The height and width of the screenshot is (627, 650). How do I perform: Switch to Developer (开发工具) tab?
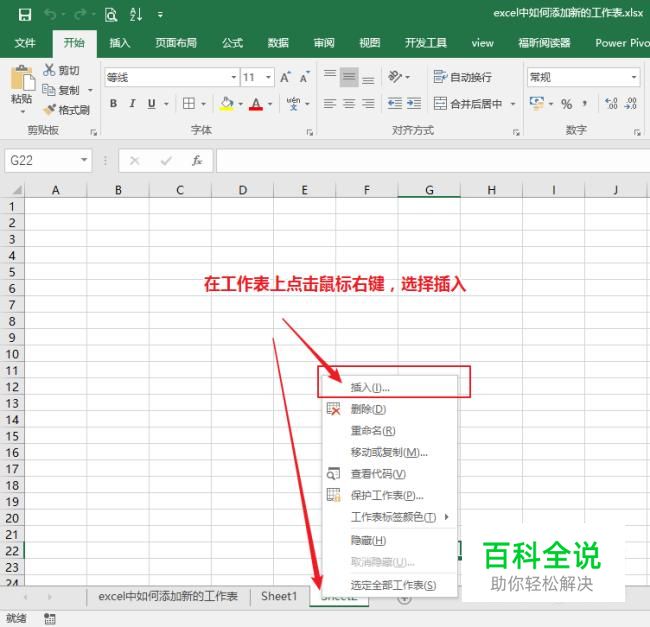(426, 43)
